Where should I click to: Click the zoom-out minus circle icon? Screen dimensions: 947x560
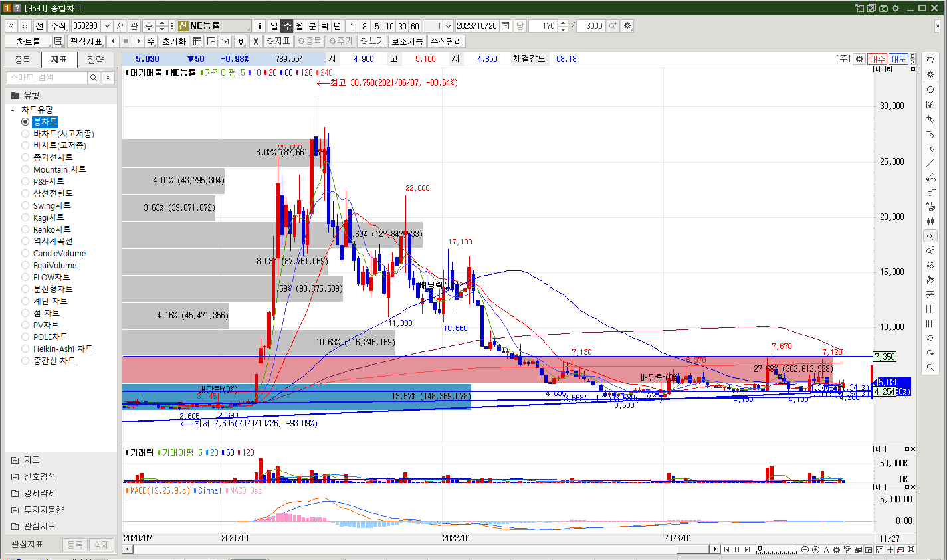[805, 550]
